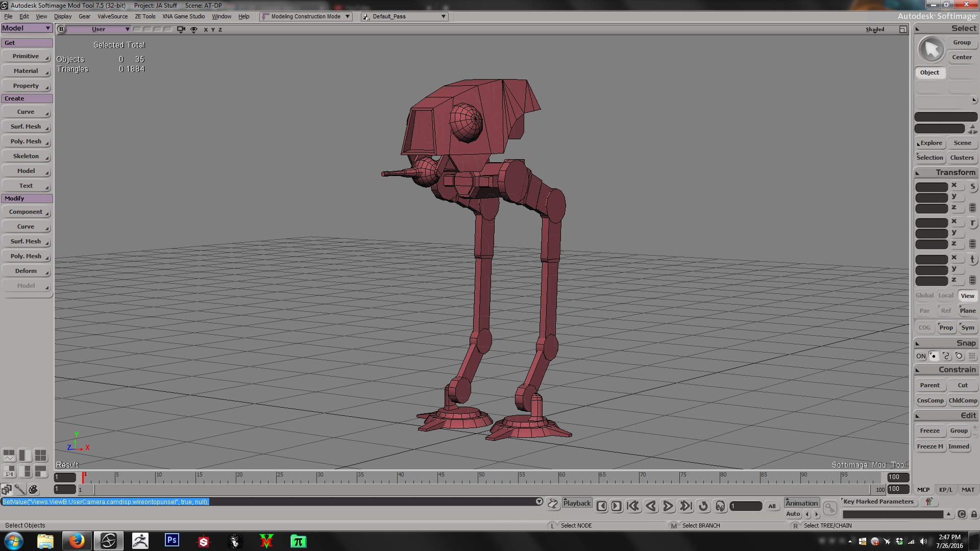Screen dimensions: 980x551
Task: Select the Translate transform tool
Action: point(972,260)
